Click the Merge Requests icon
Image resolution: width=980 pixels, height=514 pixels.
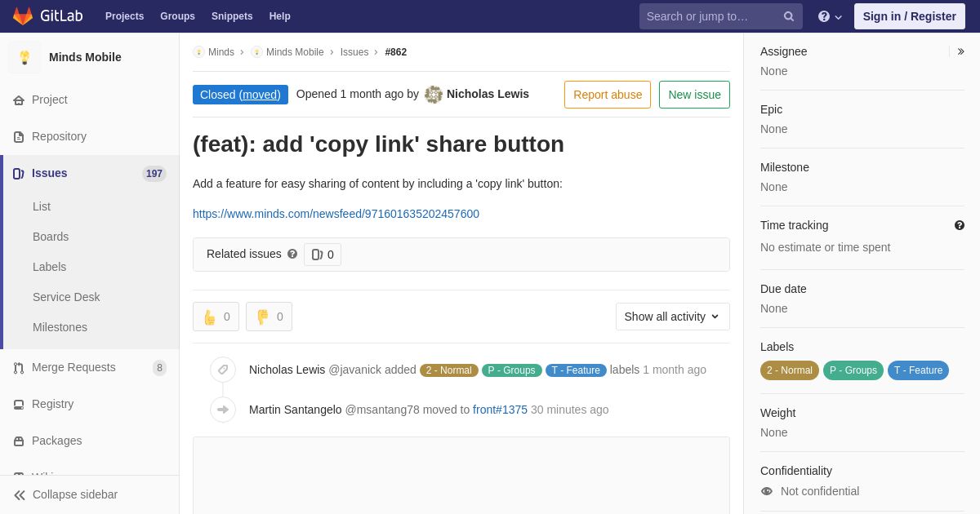click(x=19, y=368)
